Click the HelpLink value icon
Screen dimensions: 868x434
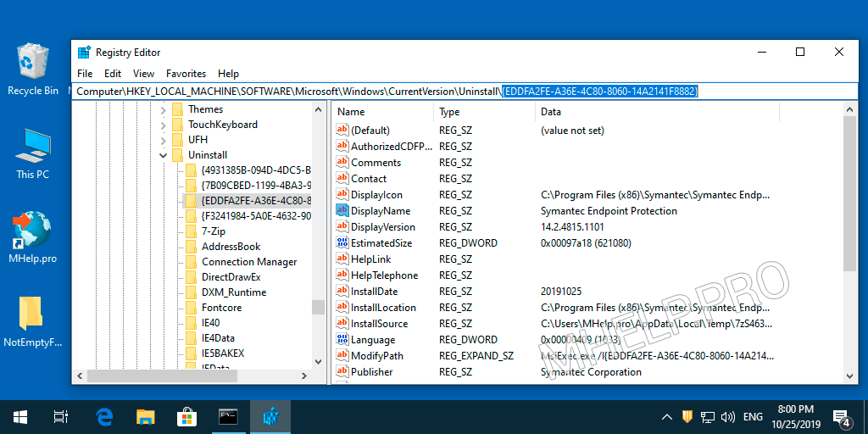342,259
